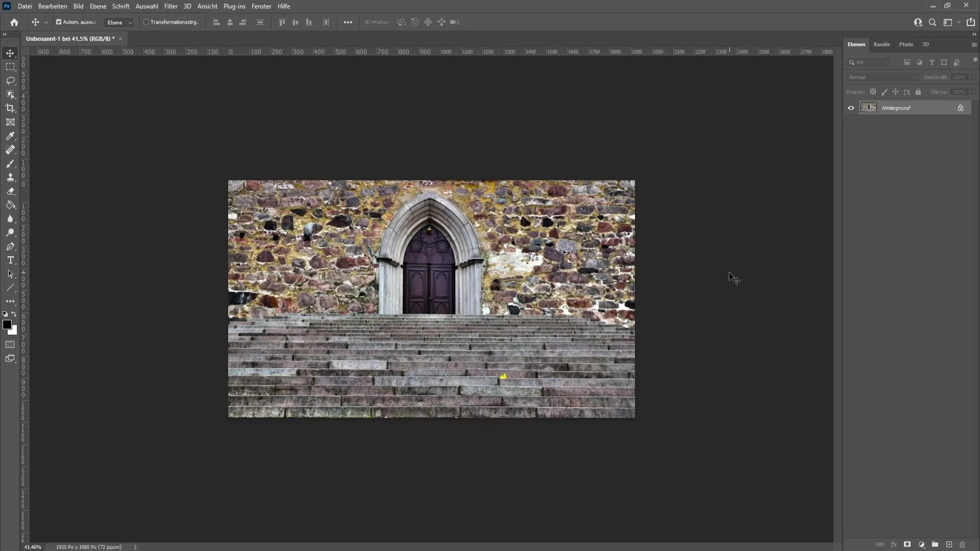The width and height of the screenshot is (980, 551).
Task: Select the Move tool
Action: [9, 53]
